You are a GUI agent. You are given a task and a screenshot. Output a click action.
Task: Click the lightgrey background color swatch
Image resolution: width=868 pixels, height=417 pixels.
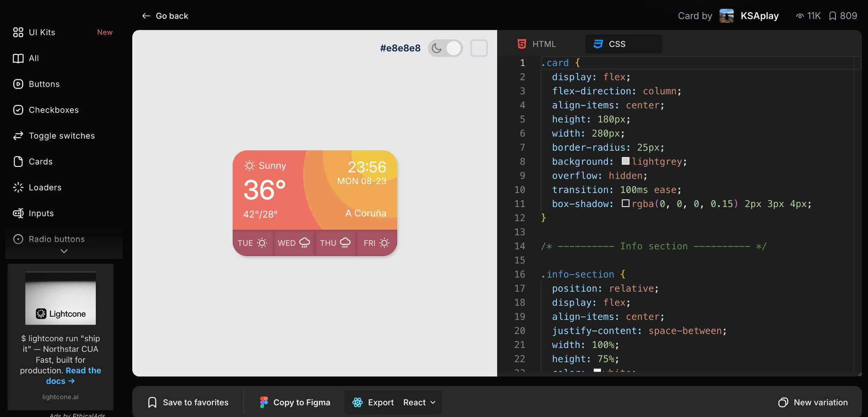tap(625, 161)
